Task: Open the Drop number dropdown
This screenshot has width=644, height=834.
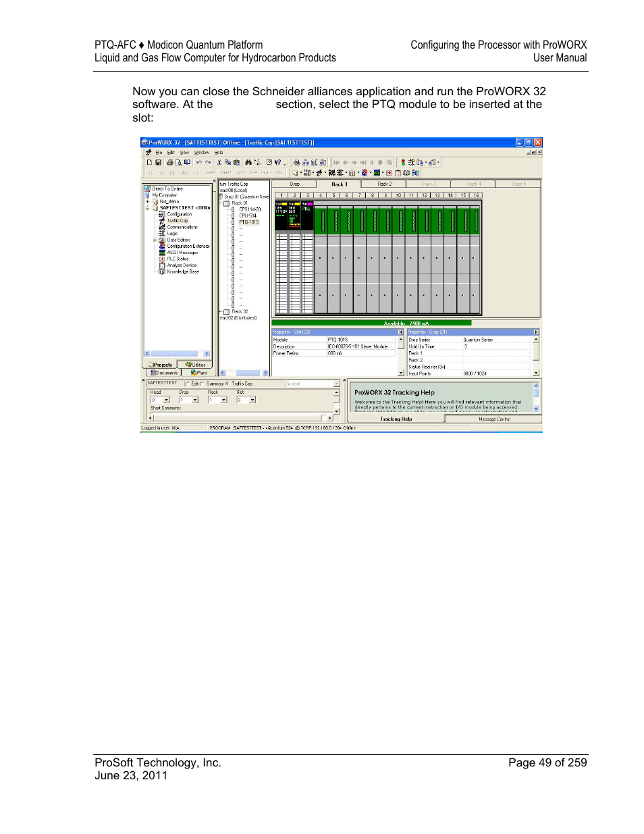Action: [195, 400]
